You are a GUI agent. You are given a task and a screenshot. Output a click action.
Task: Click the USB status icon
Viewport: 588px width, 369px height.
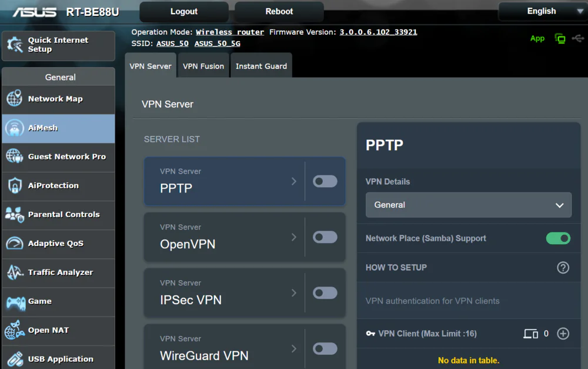pos(578,38)
